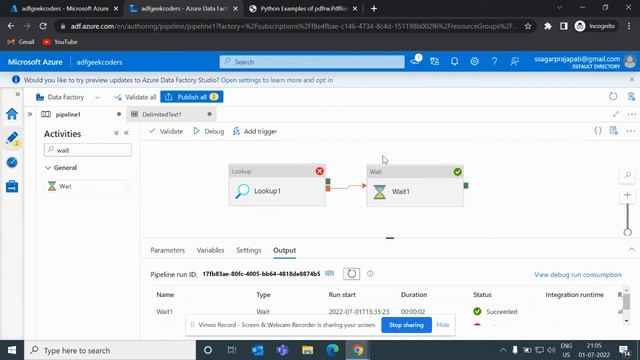Collapse the General activities group
This screenshot has height=360, width=640.
tap(61, 168)
